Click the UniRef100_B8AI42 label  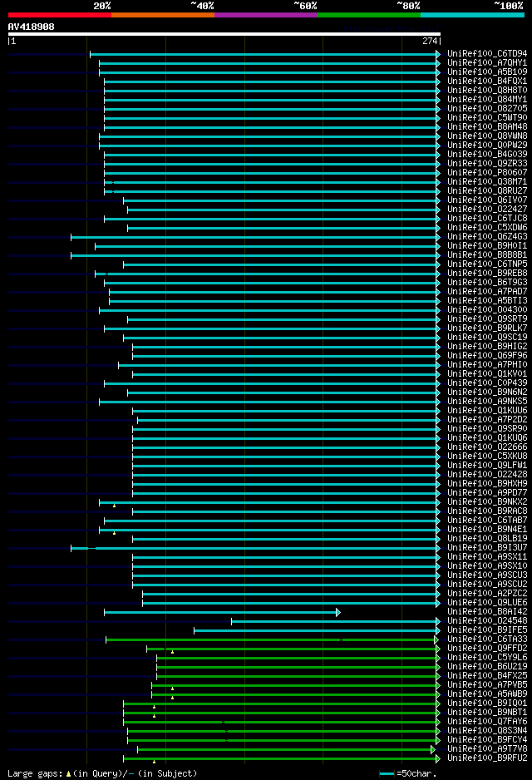click(x=487, y=612)
